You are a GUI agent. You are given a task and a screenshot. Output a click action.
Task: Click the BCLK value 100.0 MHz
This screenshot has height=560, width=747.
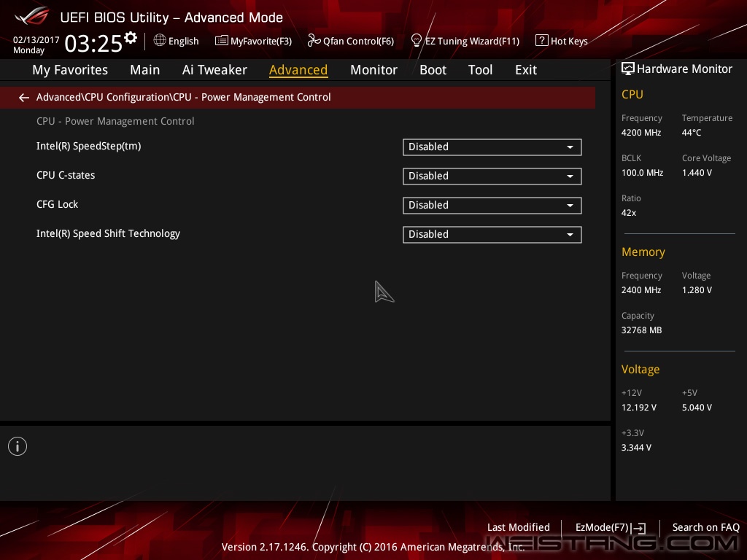(x=642, y=172)
